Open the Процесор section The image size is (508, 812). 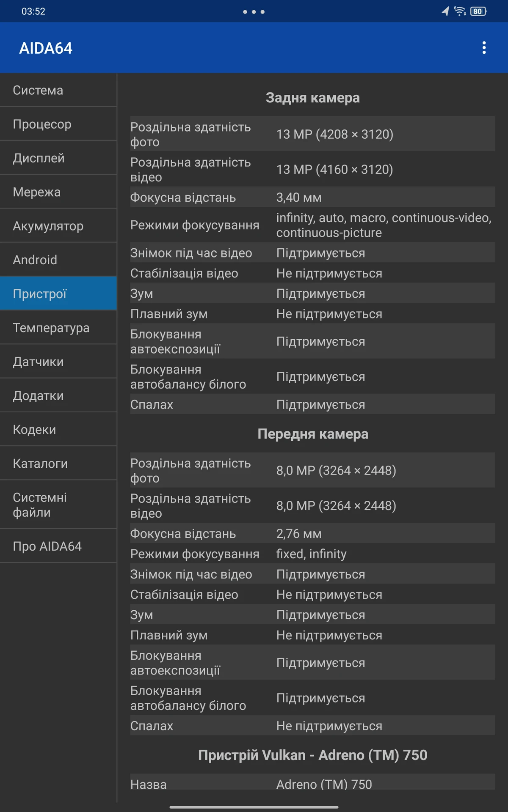(58, 124)
